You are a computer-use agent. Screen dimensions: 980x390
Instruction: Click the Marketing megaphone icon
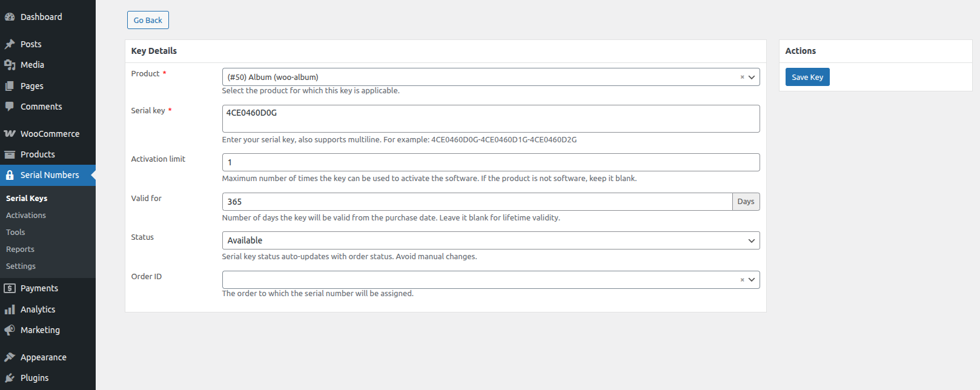10,330
